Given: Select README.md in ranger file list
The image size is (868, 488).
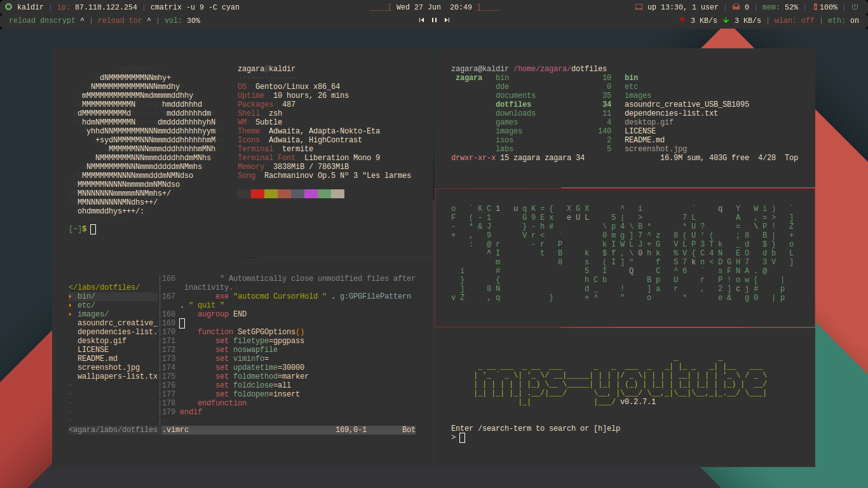Looking at the screenshot, I should 644,140.
